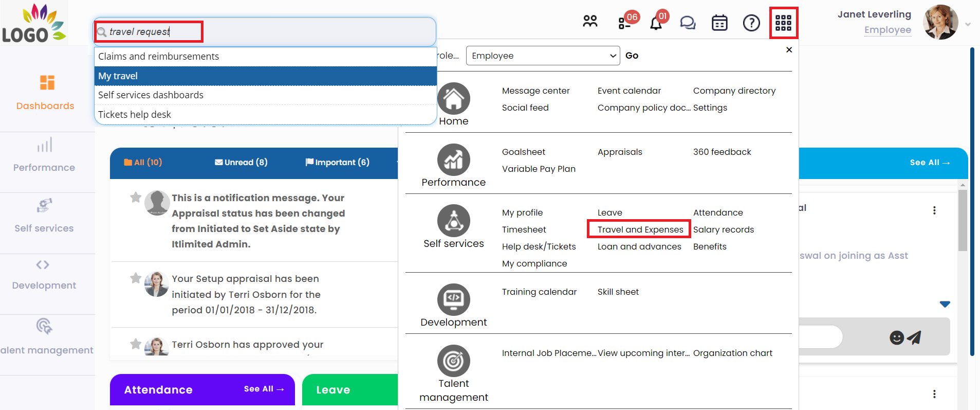Click the send paper plane icon
The width and height of the screenshot is (980, 410).
tap(914, 337)
